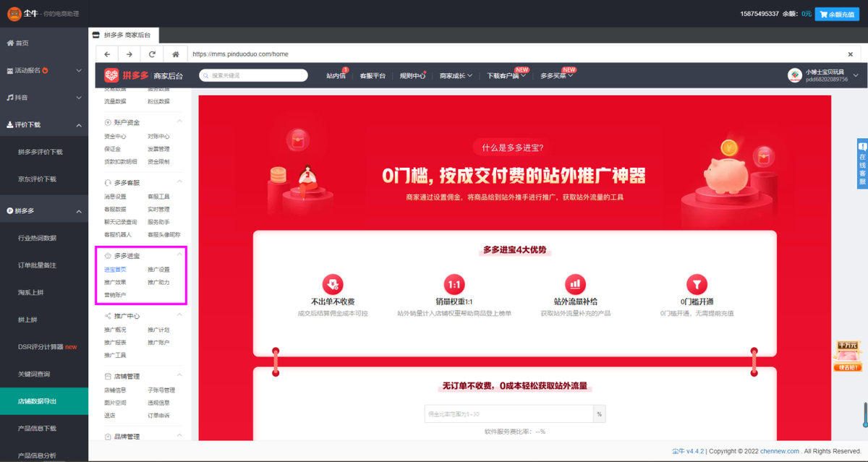Click the 拼多多 heart logo
Viewport: 868px width, 462px height.
coord(111,75)
